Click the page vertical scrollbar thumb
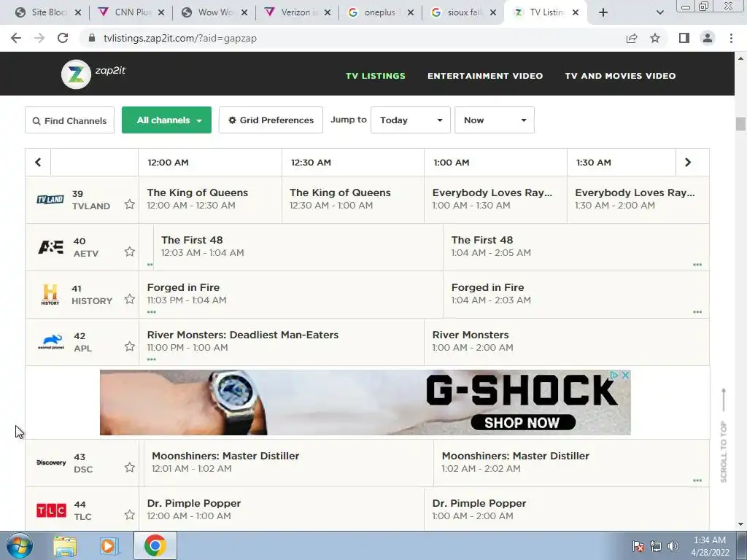Viewport: 747px width, 560px height. 740,123
